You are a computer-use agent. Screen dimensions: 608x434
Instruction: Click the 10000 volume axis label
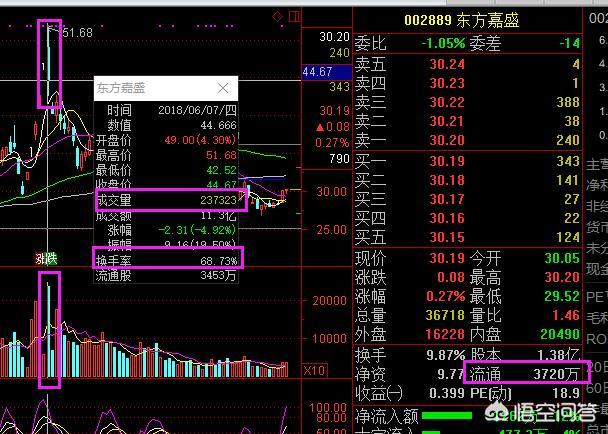(330, 339)
